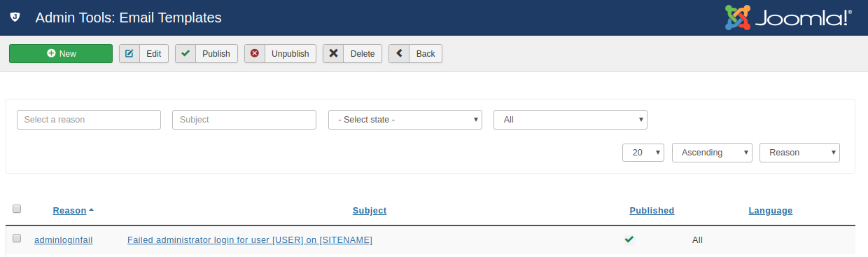This screenshot has height=257, width=868.
Task: Sort by the Reason column header
Action: (x=69, y=211)
